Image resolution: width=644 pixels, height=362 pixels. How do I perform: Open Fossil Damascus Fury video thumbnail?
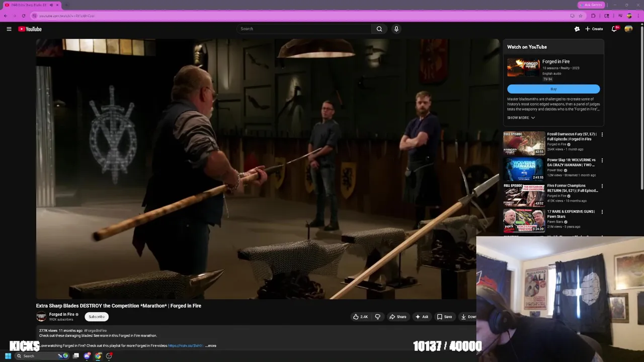click(x=524, y=143)
